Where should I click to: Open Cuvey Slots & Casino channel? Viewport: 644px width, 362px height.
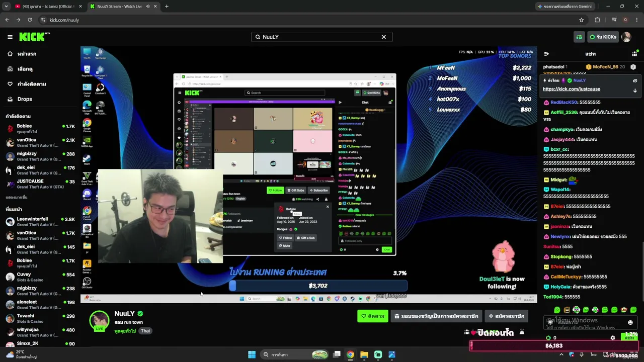coord(40,277)
